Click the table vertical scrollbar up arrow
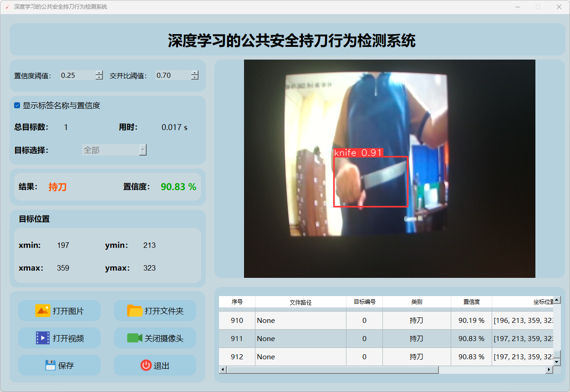 click(x=557, y=300)
